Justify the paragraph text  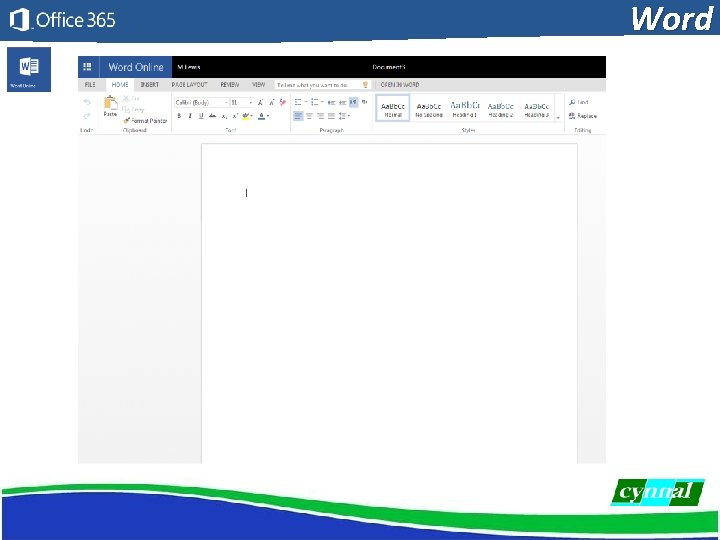pos(332,116)
